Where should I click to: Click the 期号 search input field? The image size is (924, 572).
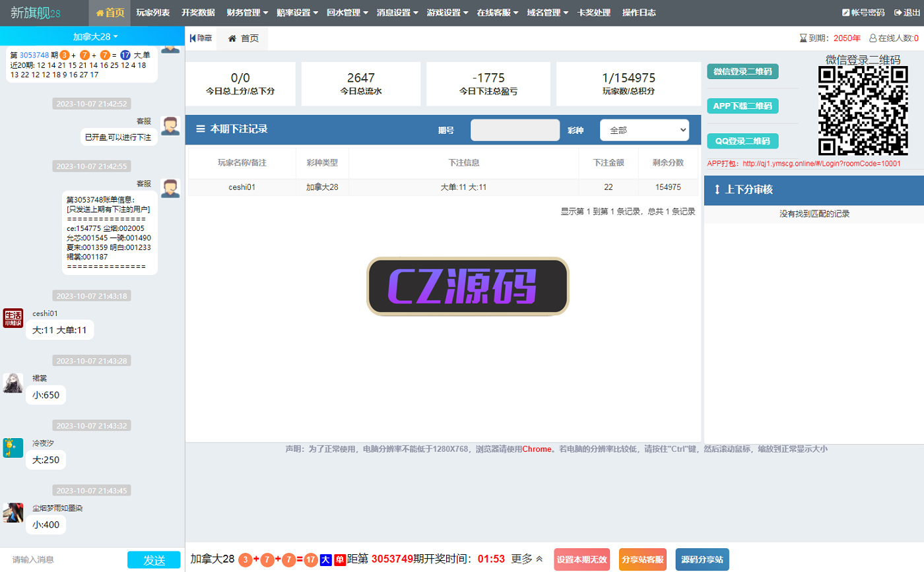(515, 130)
